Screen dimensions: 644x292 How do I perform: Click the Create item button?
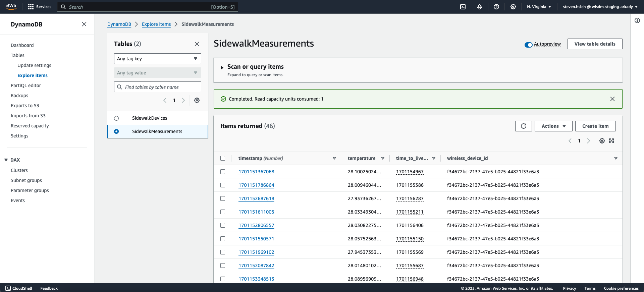(x=595, y=126)
